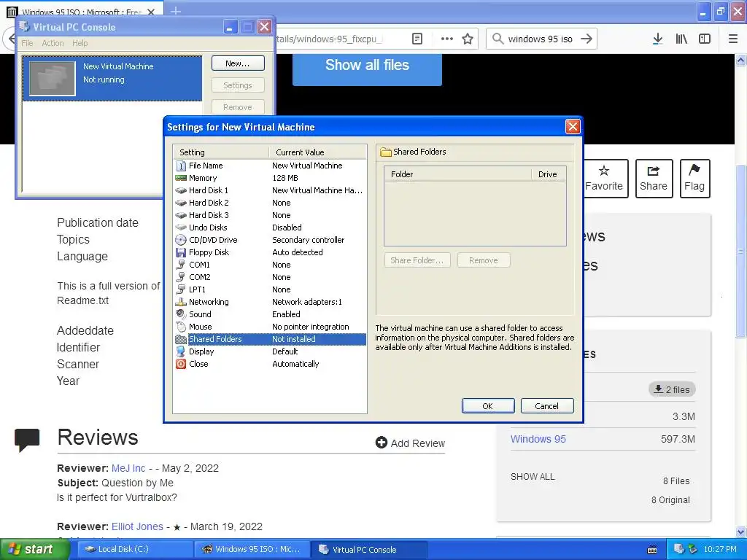
Task: Click the Firefox search box
Action: pyautogui.click(x=541, y=39)
